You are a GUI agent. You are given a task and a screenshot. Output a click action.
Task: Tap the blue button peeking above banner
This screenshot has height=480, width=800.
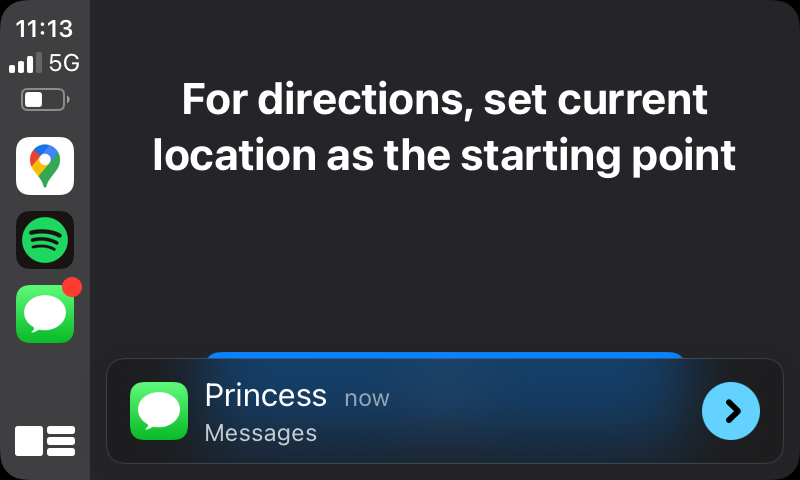tap(444, 355)
